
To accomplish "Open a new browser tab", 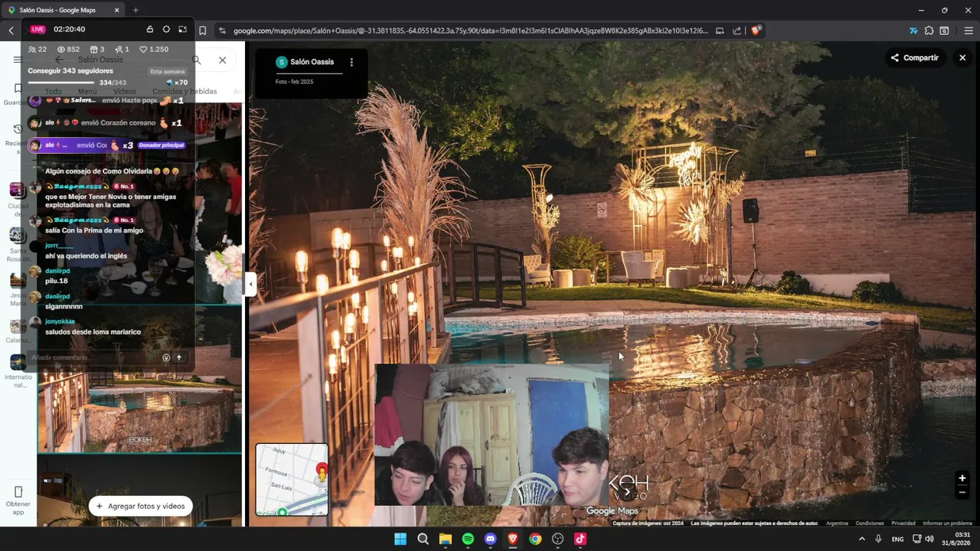I will [136, 10].
